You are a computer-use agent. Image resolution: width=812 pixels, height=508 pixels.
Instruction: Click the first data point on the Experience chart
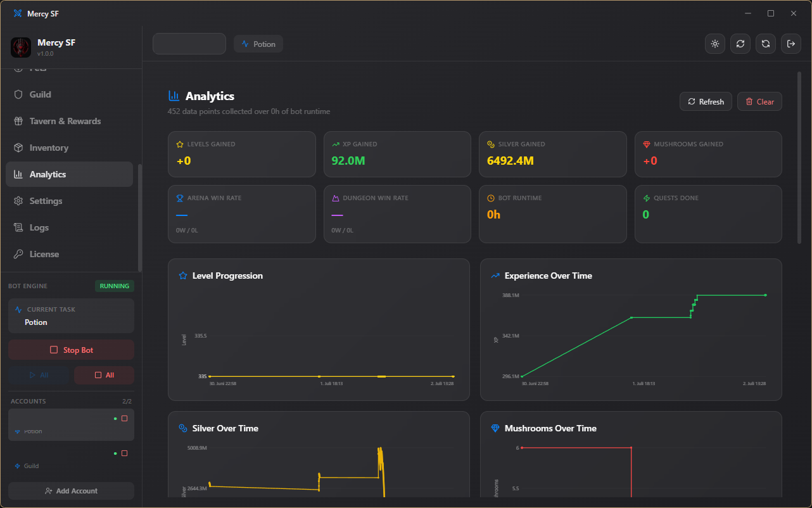(522, 376)
